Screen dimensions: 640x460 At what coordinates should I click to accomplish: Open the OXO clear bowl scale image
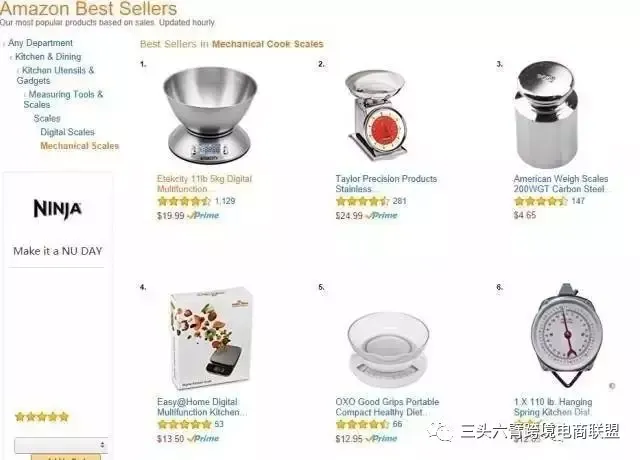(x=388, y=349)
